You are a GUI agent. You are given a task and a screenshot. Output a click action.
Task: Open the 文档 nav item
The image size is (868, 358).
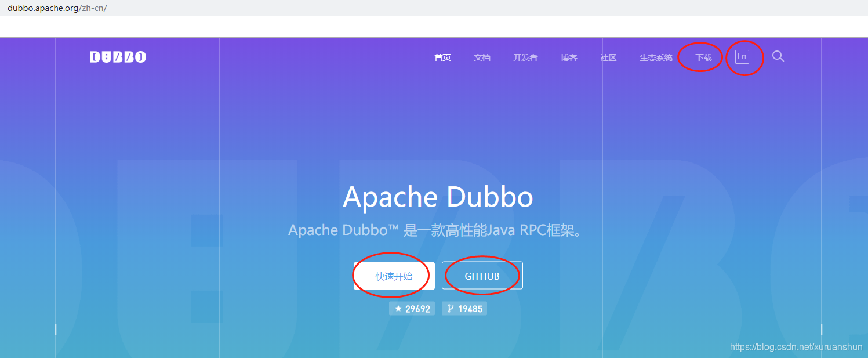click(x=482, y=57)
